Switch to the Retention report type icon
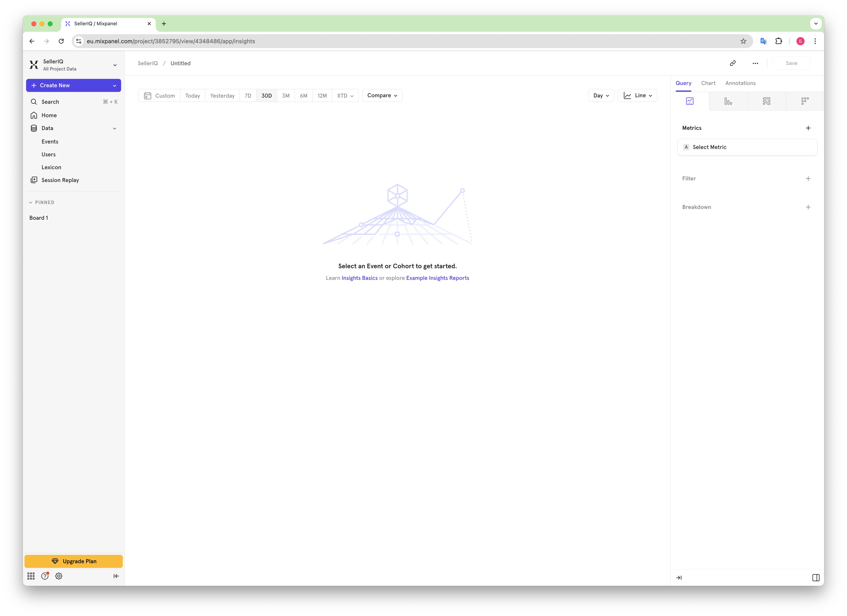 (x=805, y=101)
